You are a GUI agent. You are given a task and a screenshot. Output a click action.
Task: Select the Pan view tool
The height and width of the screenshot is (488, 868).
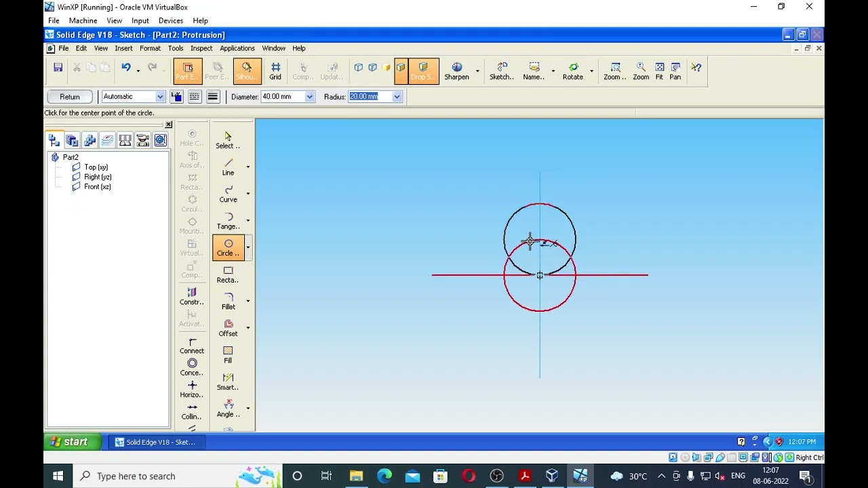(675, 70)
